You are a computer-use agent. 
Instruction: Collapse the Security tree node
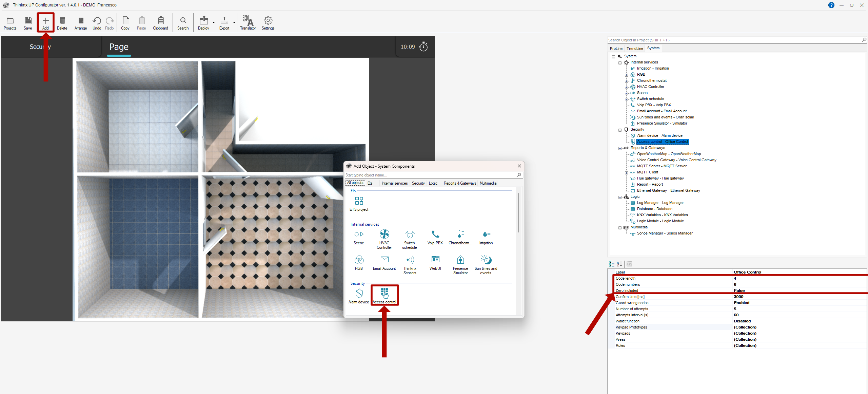(x=620, y=130)
